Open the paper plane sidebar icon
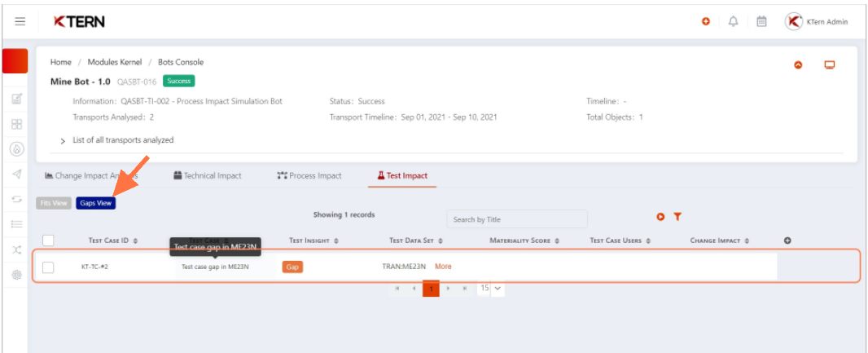 pyautogui.click(x=16, y=174)
